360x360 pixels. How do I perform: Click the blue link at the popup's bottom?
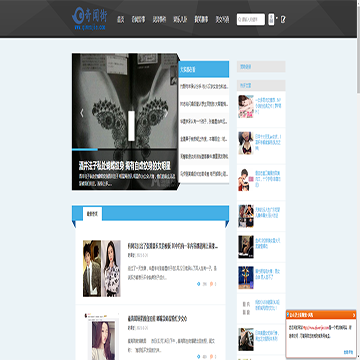coord(348,352)
